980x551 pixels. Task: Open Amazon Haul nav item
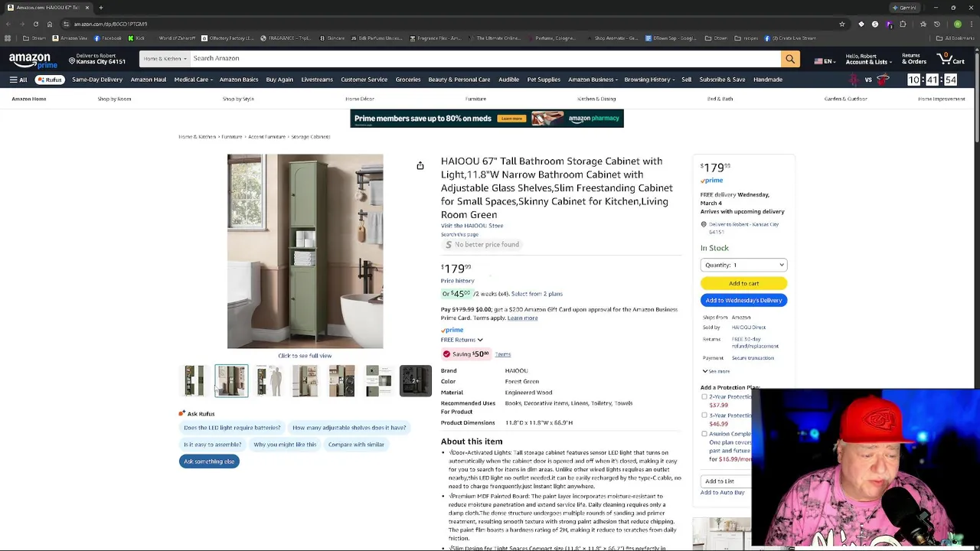tap(149, 80)
